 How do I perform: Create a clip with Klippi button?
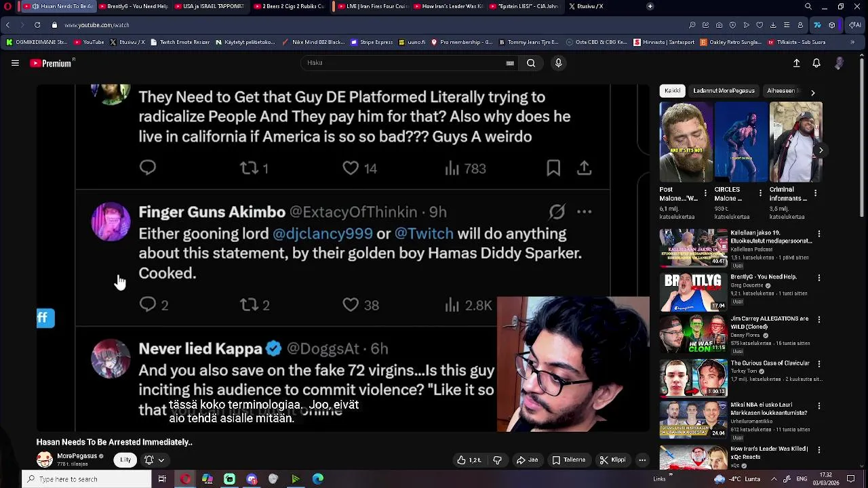(612, 460)
